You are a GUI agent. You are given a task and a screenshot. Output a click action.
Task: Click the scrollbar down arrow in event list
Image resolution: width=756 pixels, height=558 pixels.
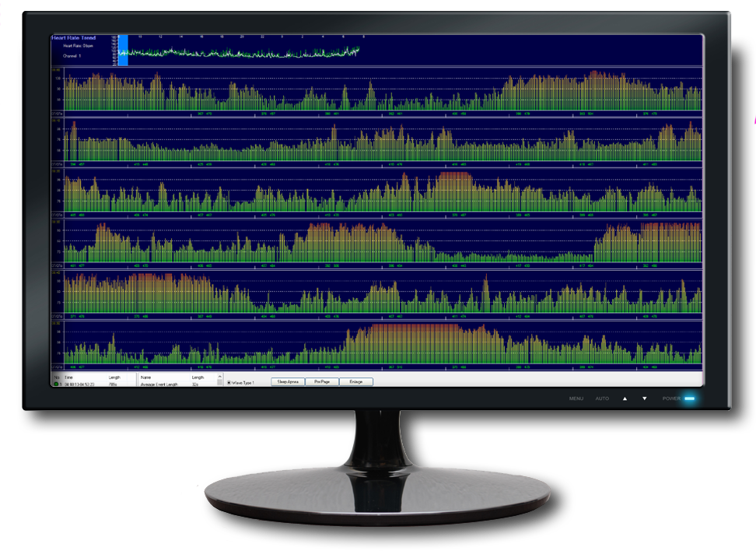click(219, 385)
